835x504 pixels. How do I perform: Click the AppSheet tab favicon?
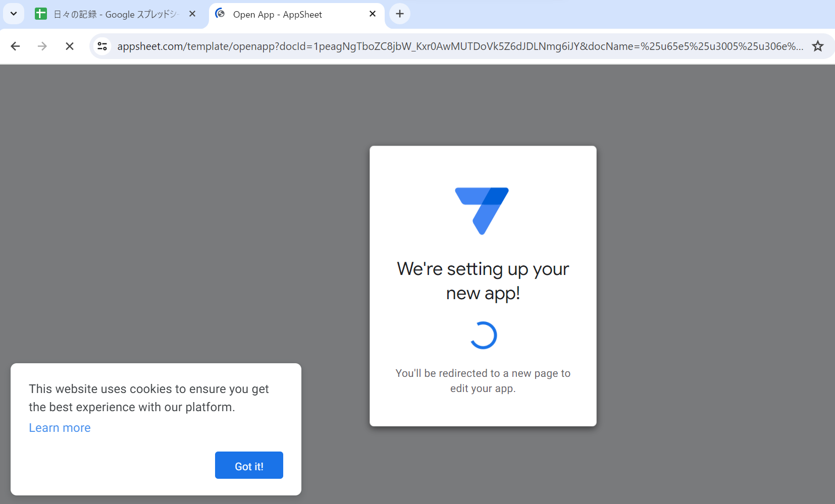tap(220, 14)
